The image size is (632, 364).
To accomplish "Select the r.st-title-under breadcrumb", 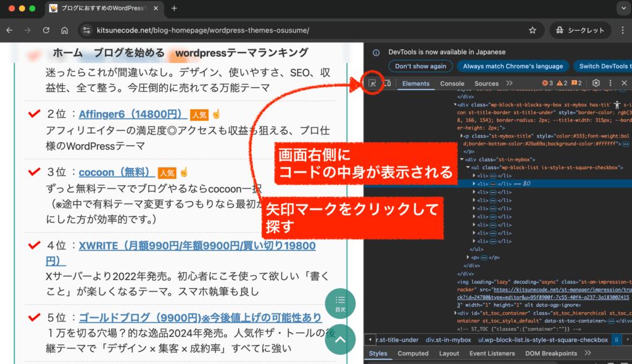I will point(397,340).
